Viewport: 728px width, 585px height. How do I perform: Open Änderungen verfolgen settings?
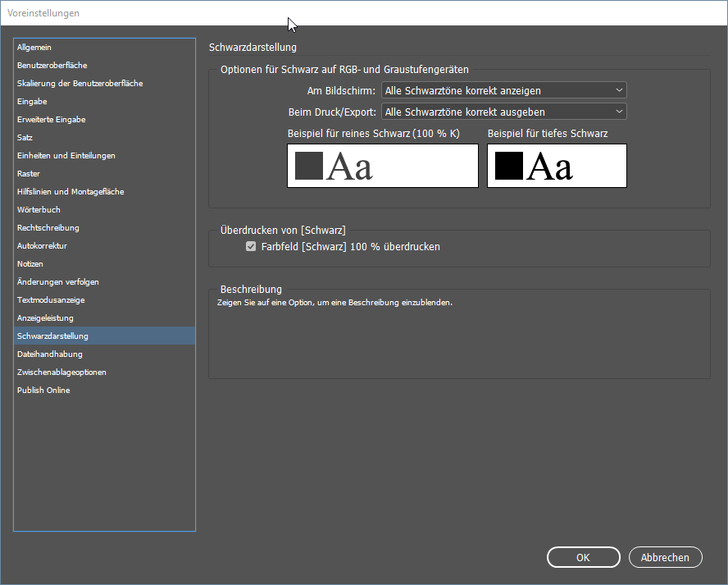pos(104,282)
